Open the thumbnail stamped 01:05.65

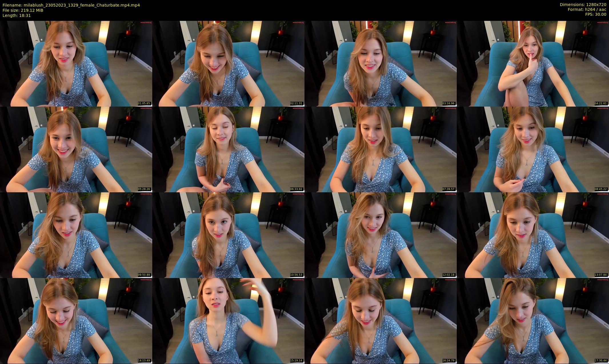76,63
